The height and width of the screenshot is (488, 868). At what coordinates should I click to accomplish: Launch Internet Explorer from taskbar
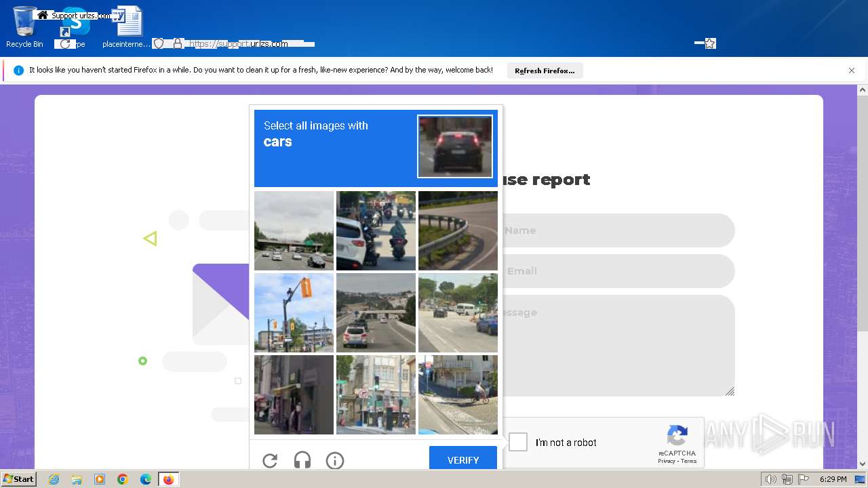54,479
